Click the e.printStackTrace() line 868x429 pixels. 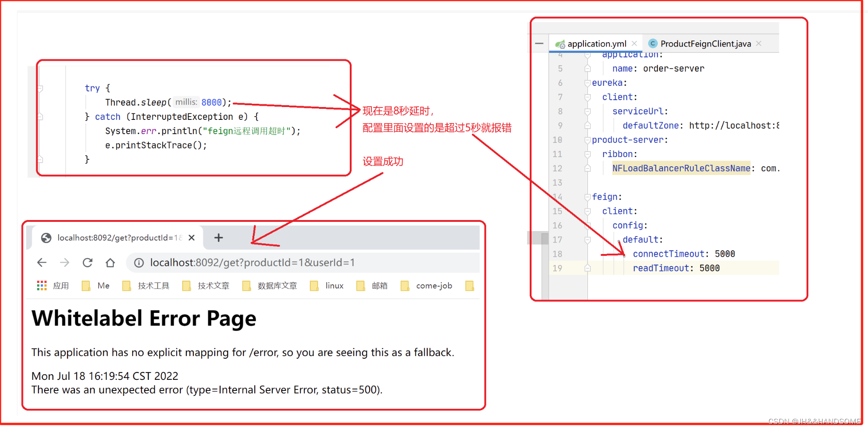coord(156,145)
